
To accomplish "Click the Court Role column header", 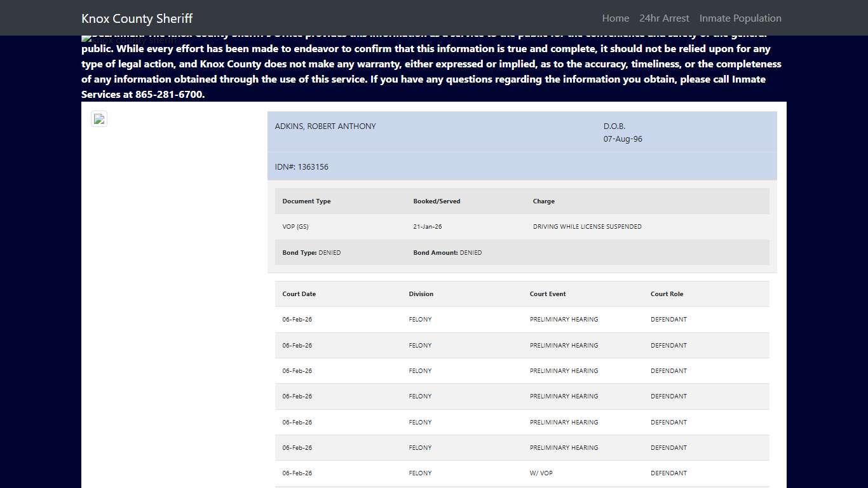I will [666, 294].
